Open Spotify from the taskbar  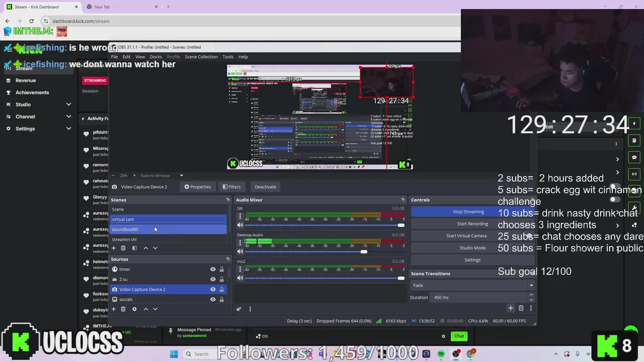point(441,354)
